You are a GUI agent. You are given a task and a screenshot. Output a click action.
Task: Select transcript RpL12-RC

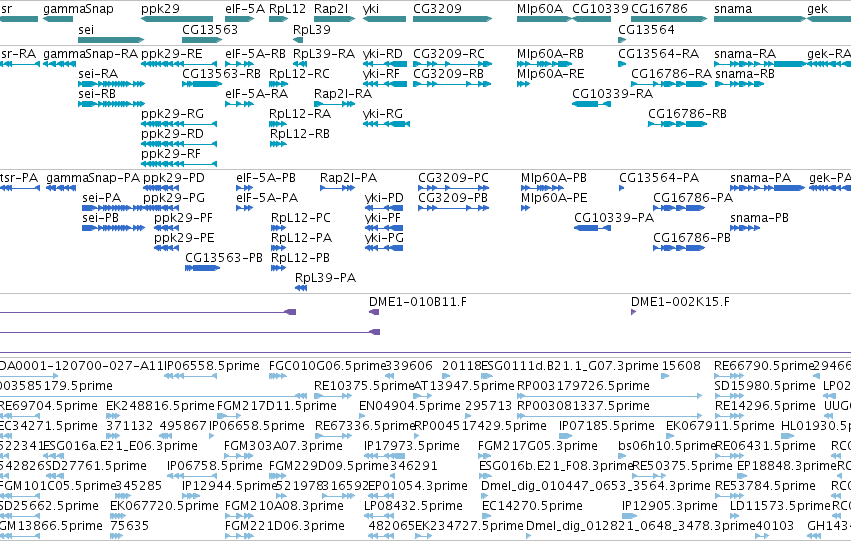pyautogui.click(x=299, y=74)
